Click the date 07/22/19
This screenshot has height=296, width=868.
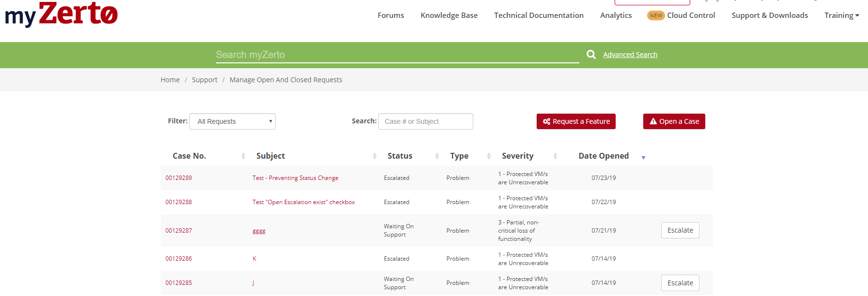(604, 202)
